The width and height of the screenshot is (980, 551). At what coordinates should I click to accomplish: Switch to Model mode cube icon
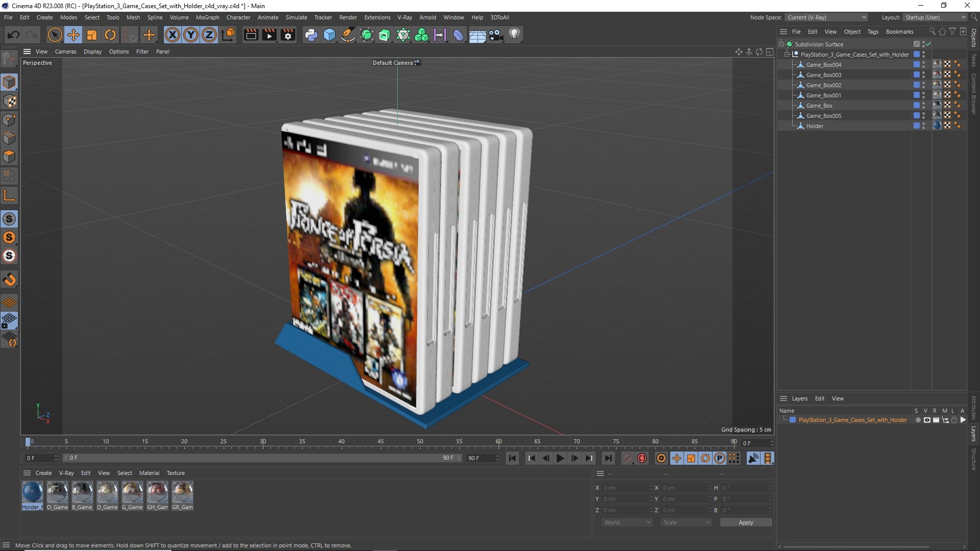click(x=9, y=82)
